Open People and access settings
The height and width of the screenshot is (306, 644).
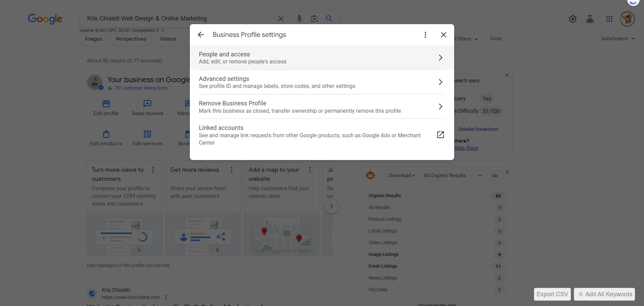tap(321, 58)
